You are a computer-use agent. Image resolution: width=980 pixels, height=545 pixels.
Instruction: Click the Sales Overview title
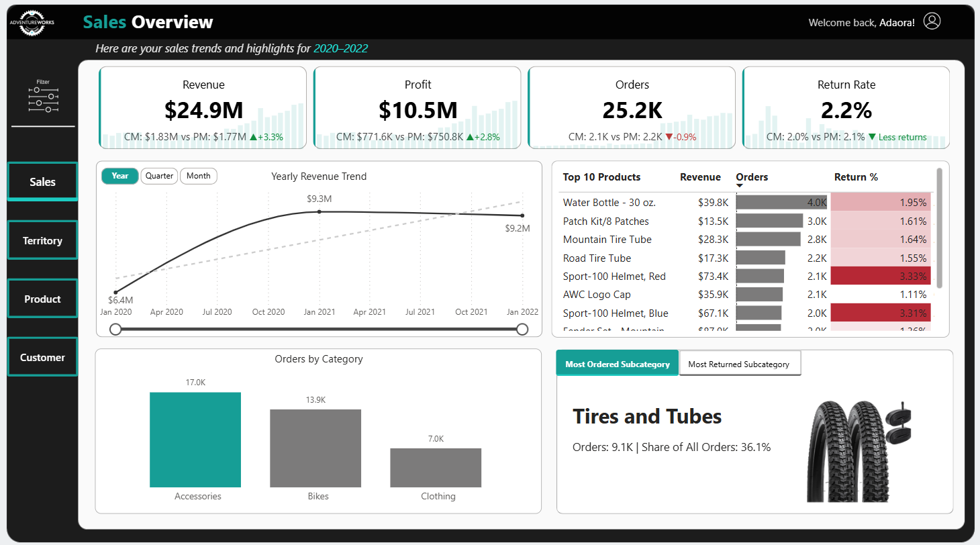(x=148, y=22)
